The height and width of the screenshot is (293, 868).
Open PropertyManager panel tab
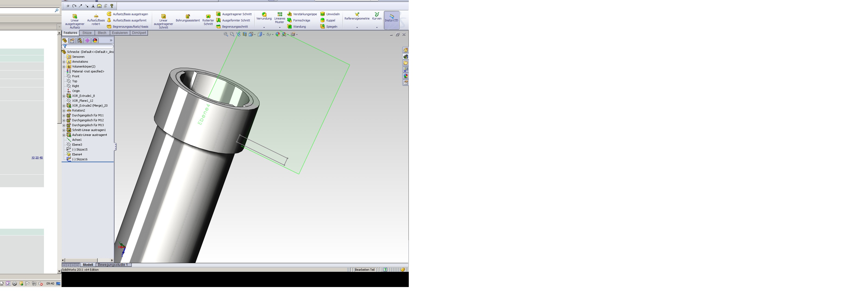(72, 40)
